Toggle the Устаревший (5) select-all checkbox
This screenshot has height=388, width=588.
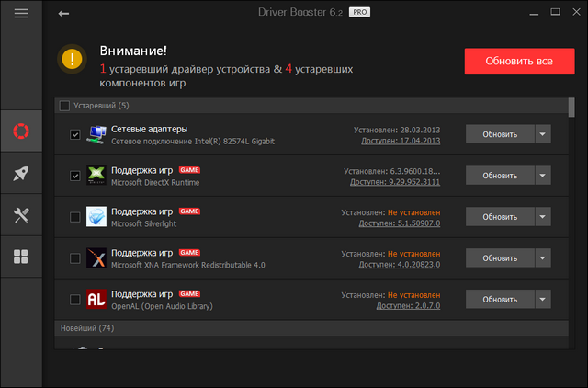coord(64,106)
